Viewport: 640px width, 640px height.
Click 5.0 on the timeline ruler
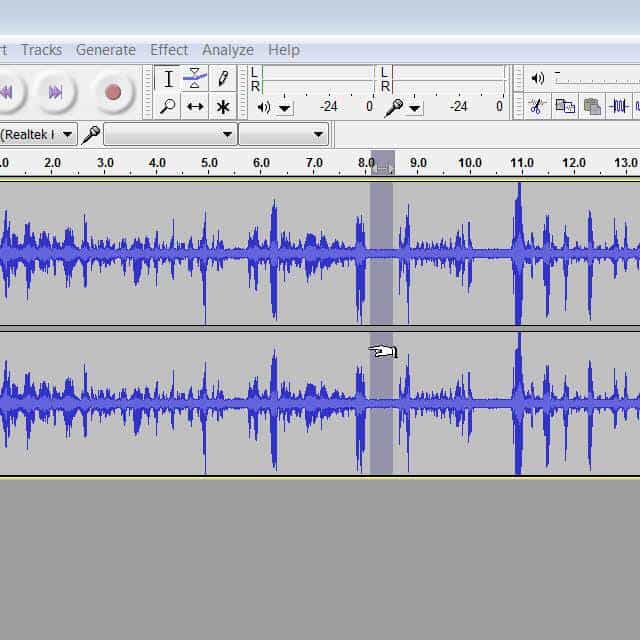(209, 162)
